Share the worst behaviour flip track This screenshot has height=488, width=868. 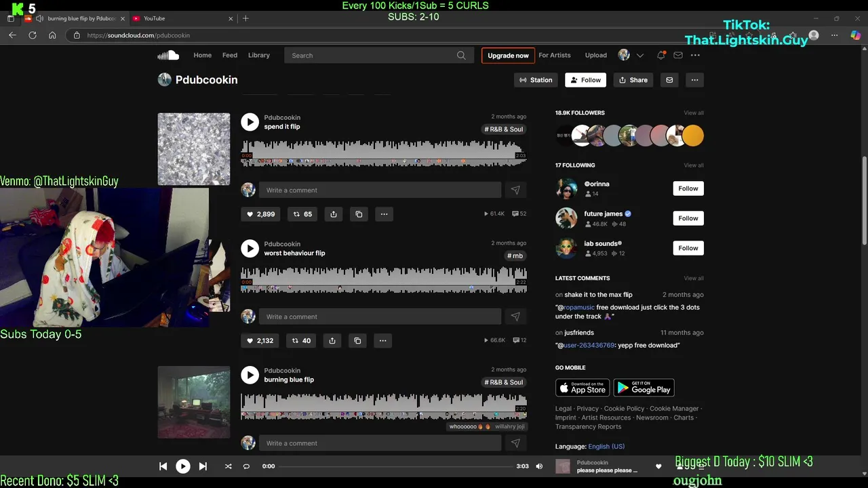click(332, 341)
